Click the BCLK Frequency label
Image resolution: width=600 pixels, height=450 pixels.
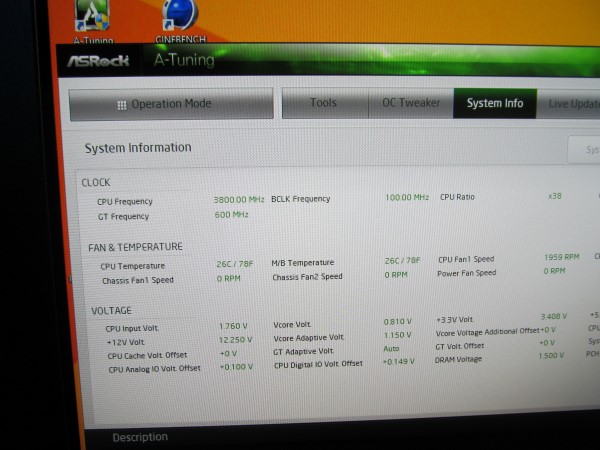coord(300,199)
